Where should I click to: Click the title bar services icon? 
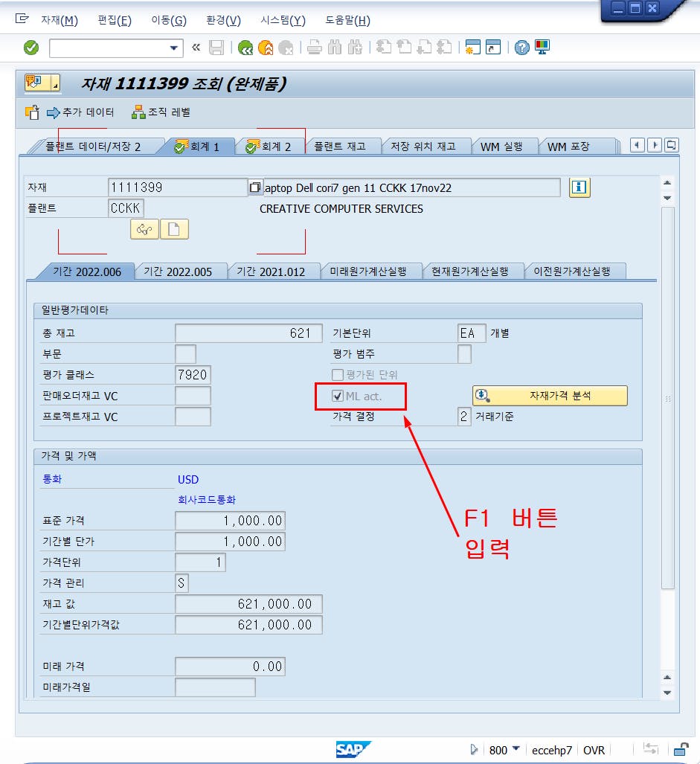42,83
